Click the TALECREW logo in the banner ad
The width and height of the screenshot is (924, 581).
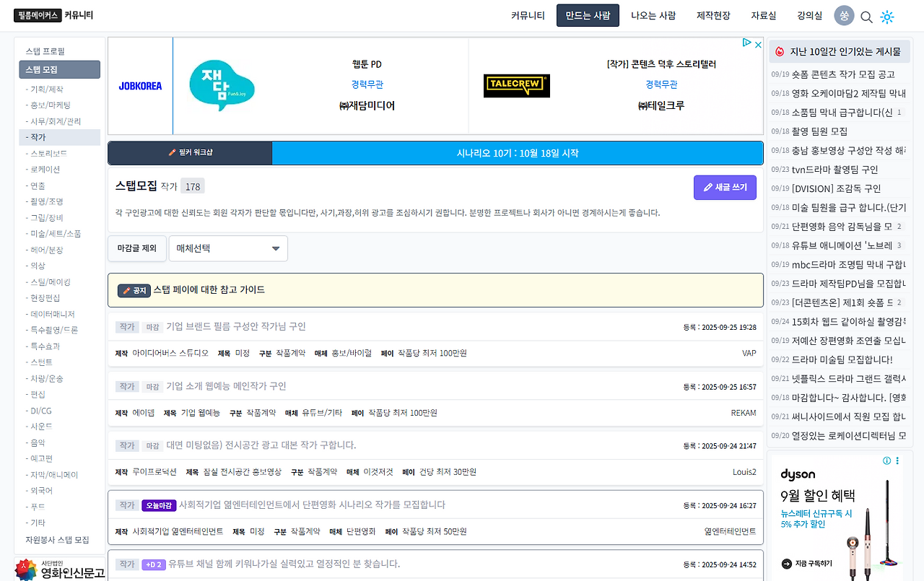pos(516,85)
